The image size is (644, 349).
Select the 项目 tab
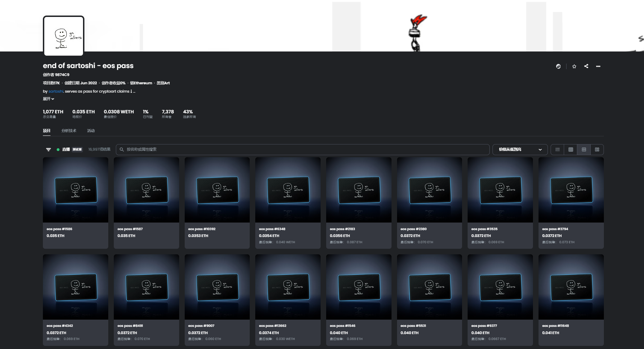tap(47, 131)
